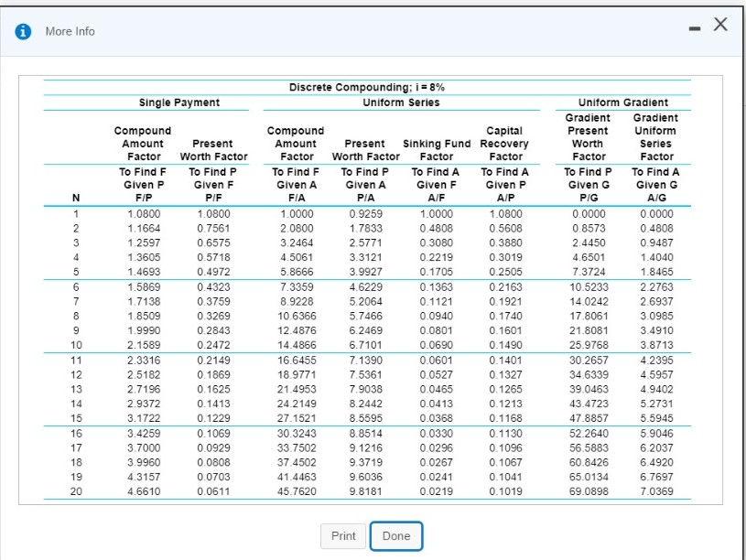Click P/G value 4.6501 in row 4

(589, 257)
